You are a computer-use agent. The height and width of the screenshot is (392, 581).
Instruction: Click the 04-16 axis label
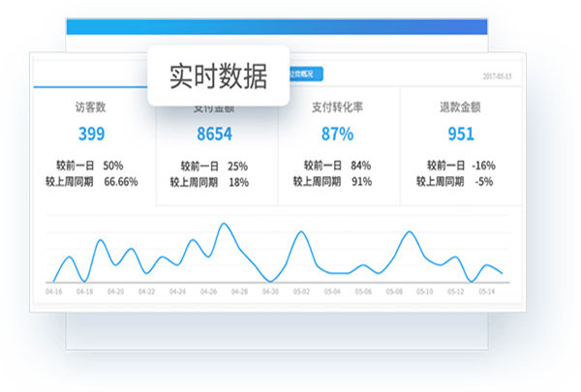click(53, 292)
